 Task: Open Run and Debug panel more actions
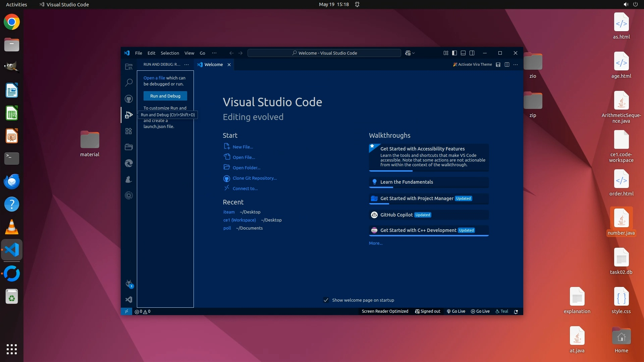(186, 64)
